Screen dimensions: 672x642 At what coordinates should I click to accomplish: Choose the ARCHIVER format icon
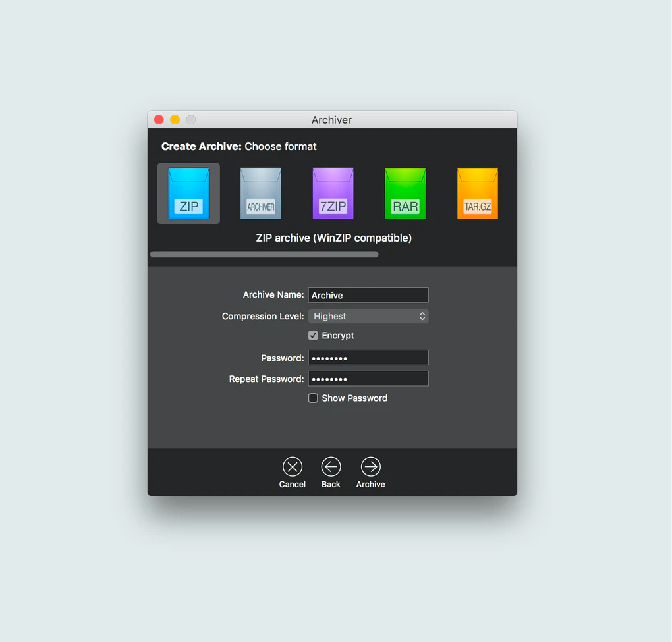pyautogui.click(x=261, y=193)
